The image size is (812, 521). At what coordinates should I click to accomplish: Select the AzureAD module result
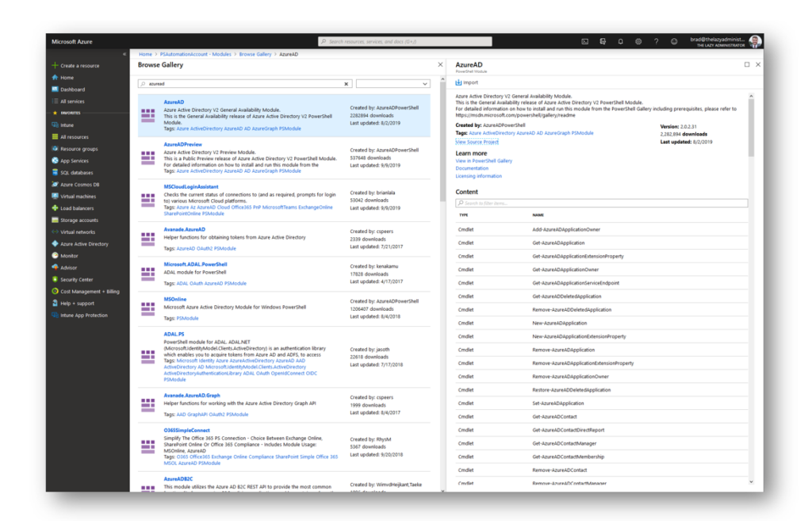tap(284, 116)
